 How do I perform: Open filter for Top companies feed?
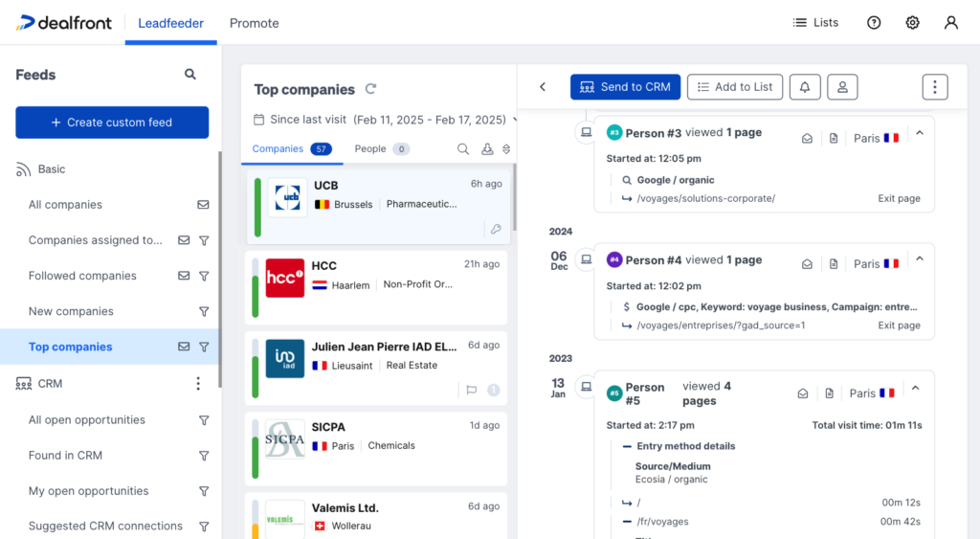pyautogui.click(x=204, y=347)
